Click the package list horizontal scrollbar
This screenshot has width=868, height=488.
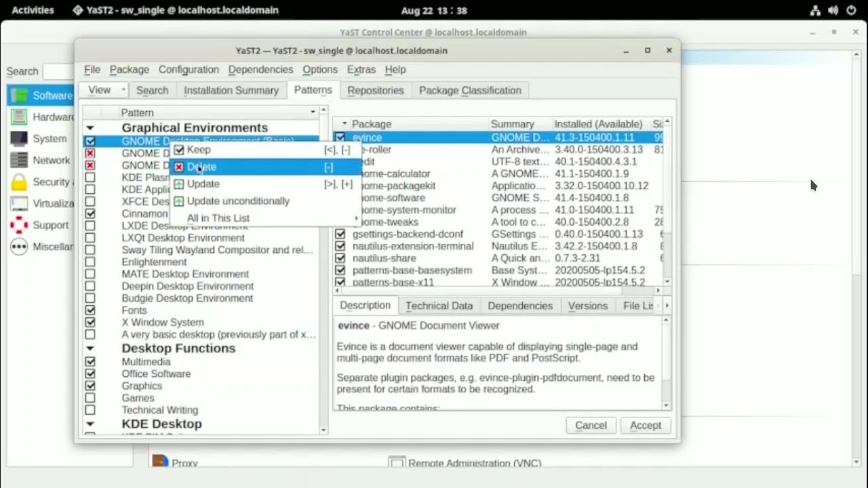(x=497, y=291)
